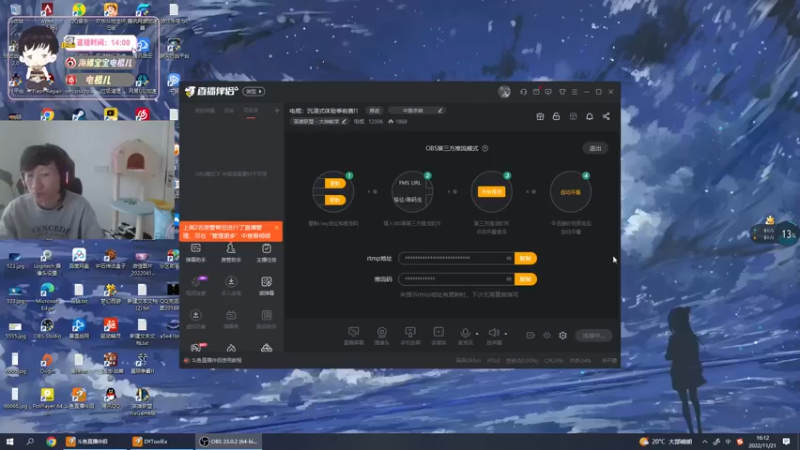Add a scene with the plus icon
This screenshot has height=450, width=800.
[277, 110]
